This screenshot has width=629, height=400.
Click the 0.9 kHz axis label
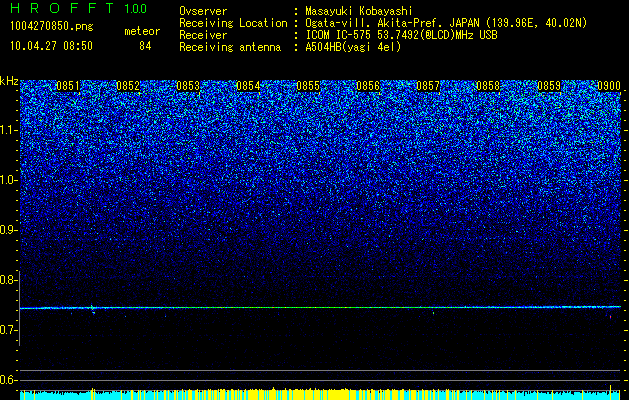point(9,230)
